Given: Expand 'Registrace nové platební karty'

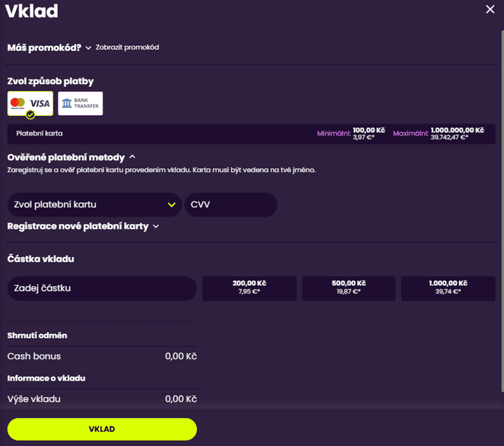Looking at the screenshot, I should (x=83, y=226).
